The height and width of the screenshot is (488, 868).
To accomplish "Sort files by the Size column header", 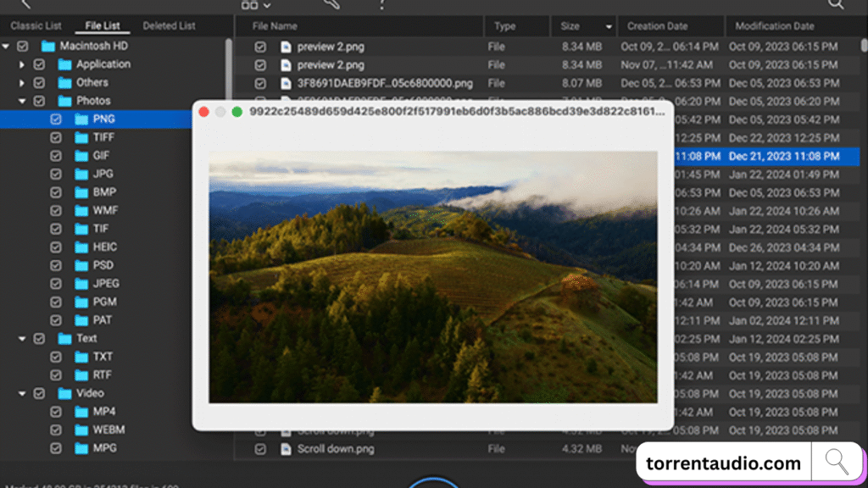I will tap(570, 26).
